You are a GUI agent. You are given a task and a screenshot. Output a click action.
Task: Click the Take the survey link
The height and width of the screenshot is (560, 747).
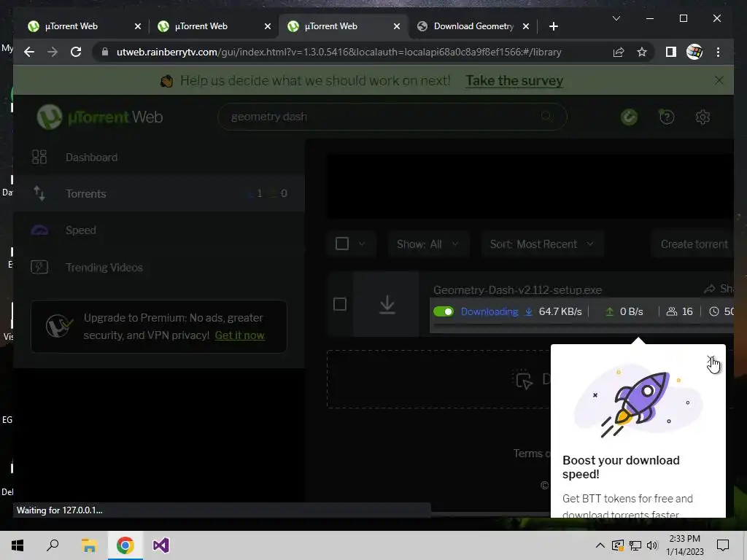[x=514, y=80]
